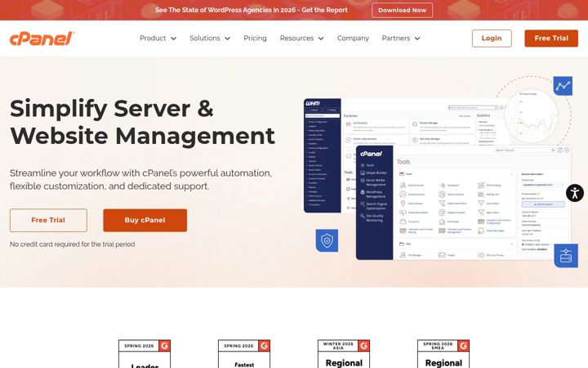Click the Download Now banner button

coord(402,10)
